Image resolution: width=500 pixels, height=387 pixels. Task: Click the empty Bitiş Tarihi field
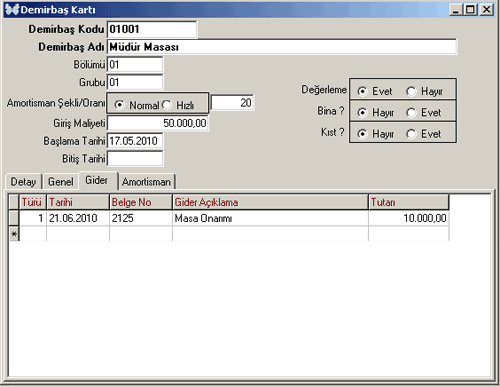pos(135,159)
